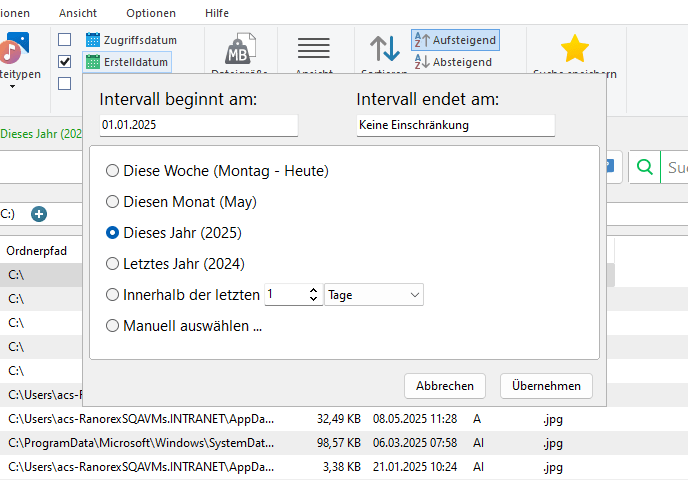688x480 pixels.
Task: Click the Intervall beginnt am date field
Action: click(199, 125)
